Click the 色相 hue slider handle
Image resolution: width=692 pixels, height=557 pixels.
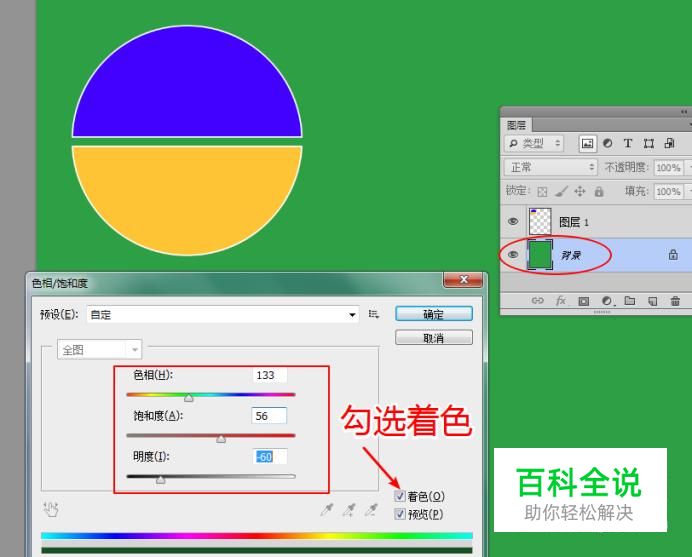pyautogui.click(x=188, y=398)
